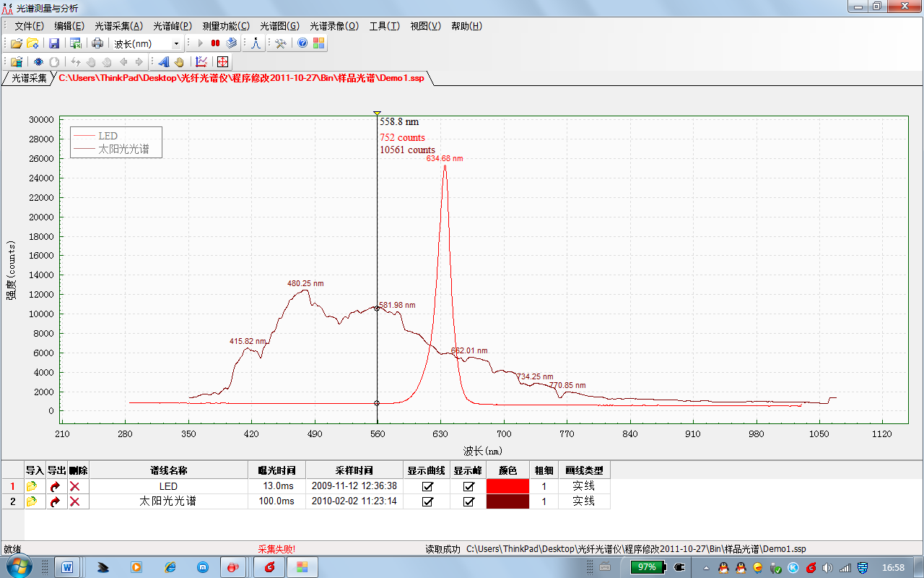Click the bright red color swatch for LED

(507, 486)
